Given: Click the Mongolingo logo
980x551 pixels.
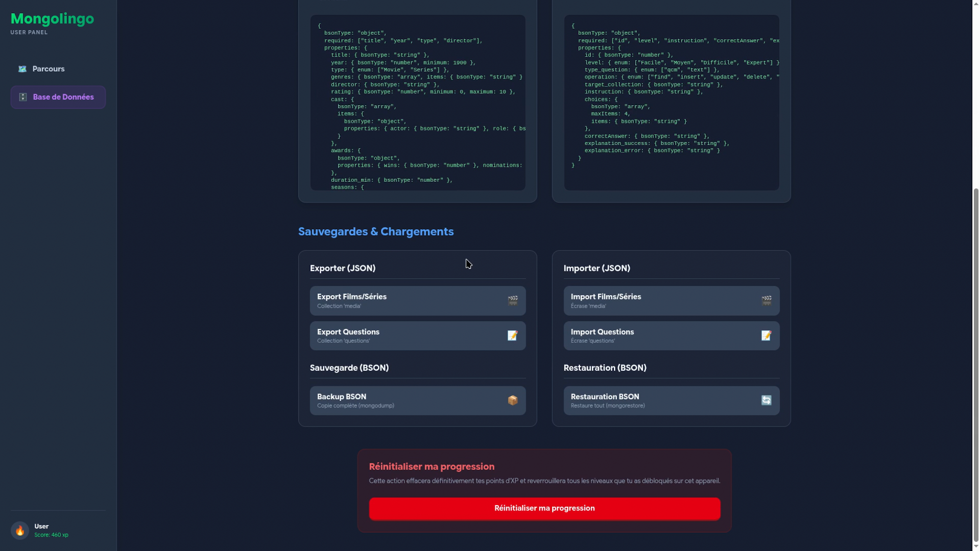Looking at the screenshot, I should pyautogui.click(x=52, y=19).
